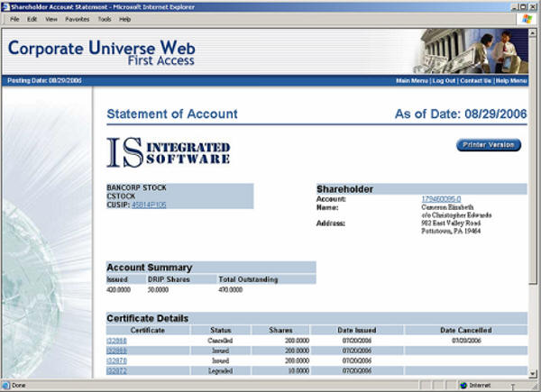The width and height of the screenshot is (541, 392).
Task: Click the scrollbar down arrow
Action: click(x=533, y=374)
